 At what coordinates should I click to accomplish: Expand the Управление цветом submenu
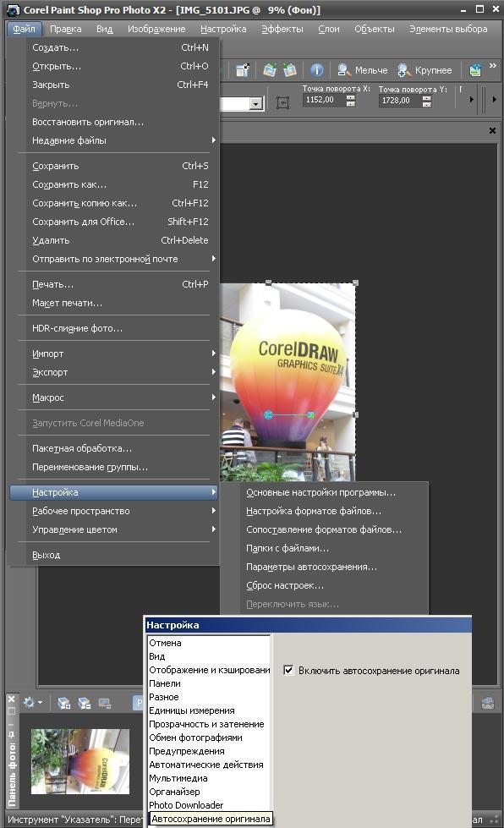coord(114,529)
